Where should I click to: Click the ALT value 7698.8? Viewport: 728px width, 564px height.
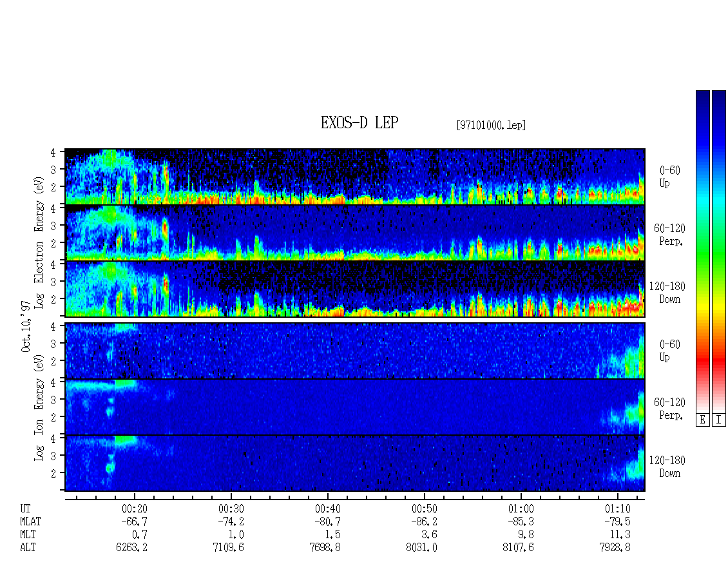[x=325, y=548]
